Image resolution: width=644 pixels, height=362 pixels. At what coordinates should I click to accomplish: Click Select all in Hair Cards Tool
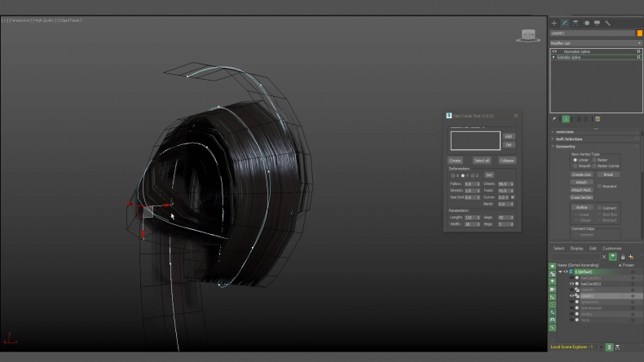pos(481,161)
